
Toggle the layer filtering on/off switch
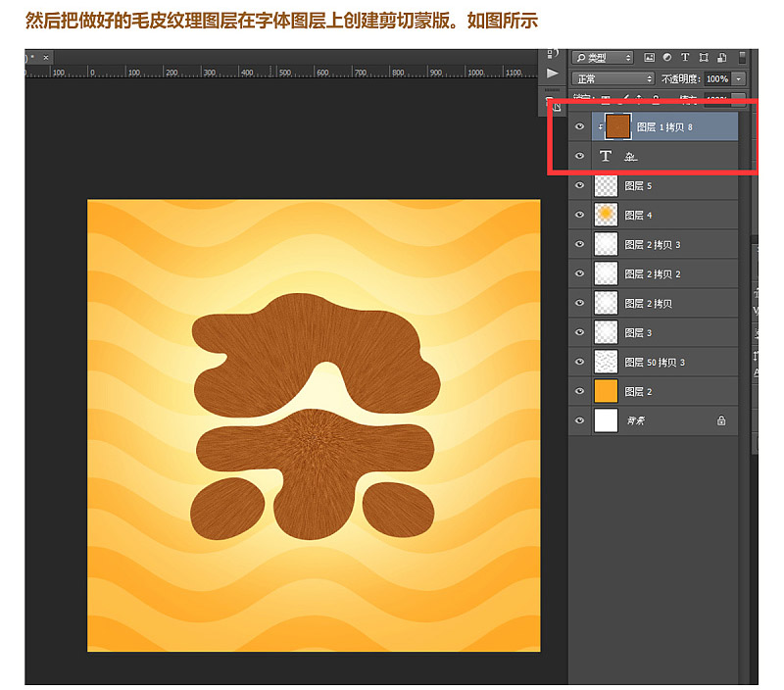[742, 58]
